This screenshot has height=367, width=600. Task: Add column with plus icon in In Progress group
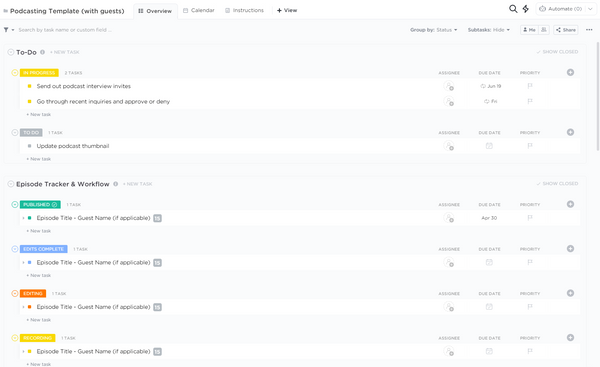point(570,72)
